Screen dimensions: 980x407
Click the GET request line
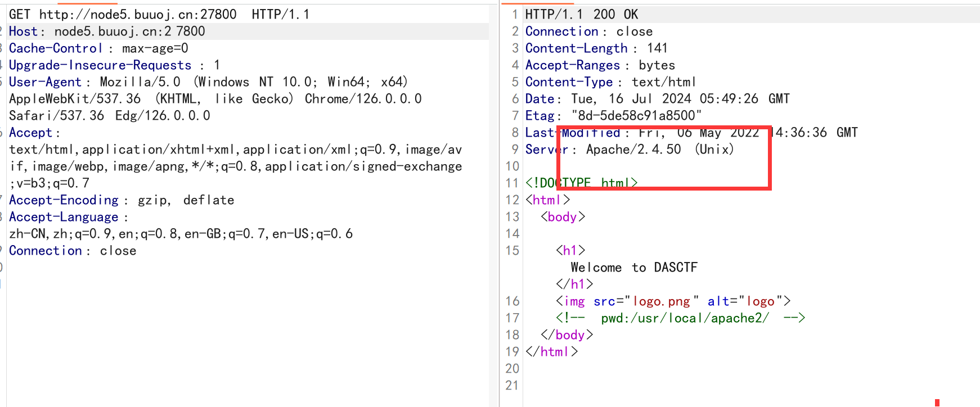159,15
